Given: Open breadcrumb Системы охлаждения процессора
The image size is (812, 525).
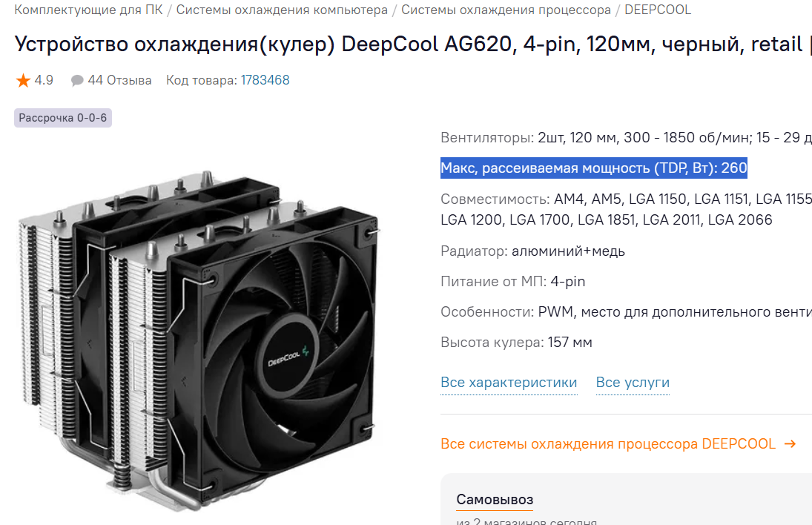Looking at the screenshot, I should pos(506,10).
